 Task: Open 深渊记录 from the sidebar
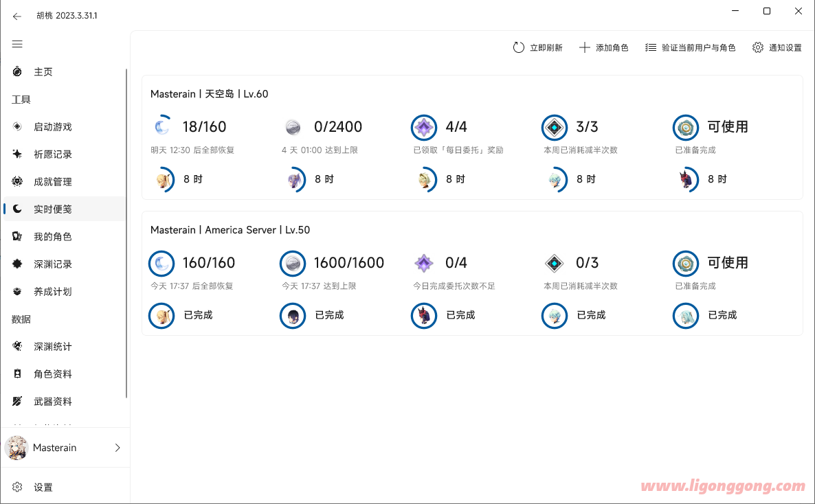click(x=53, y=264)
